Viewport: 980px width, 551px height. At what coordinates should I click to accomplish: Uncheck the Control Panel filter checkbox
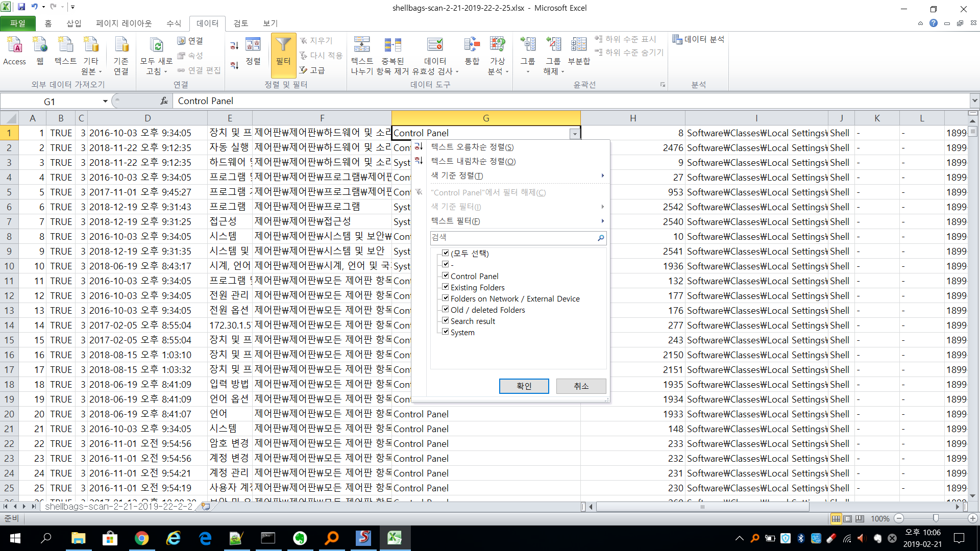click(x=446, y=275)
